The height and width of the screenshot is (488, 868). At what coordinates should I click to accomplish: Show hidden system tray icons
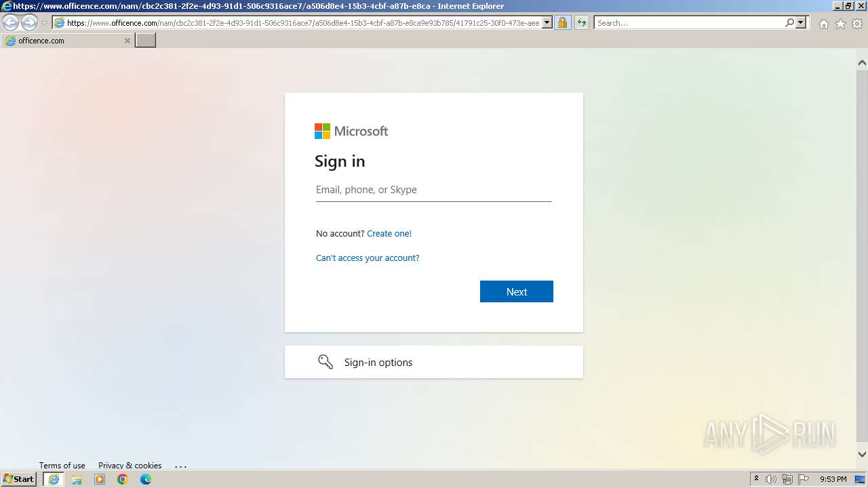point(756,479)
